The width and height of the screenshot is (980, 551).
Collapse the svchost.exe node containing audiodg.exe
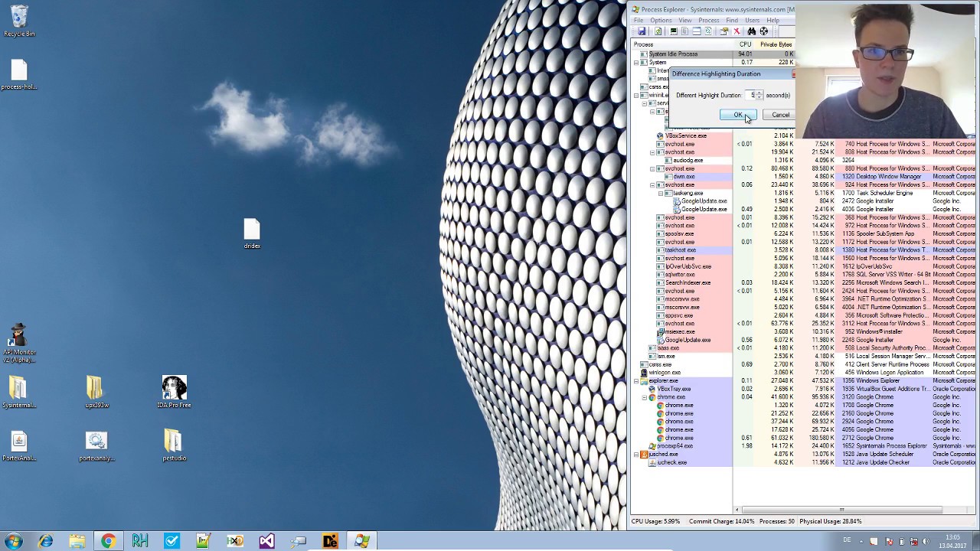[652, 152]
